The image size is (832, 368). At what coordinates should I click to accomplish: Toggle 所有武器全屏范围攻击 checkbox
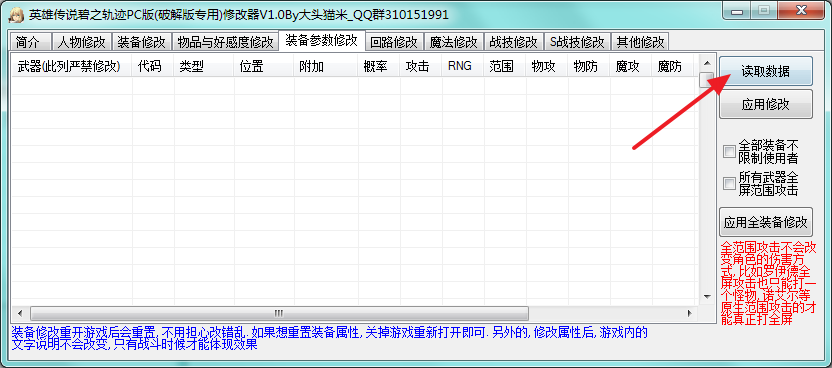730,184
